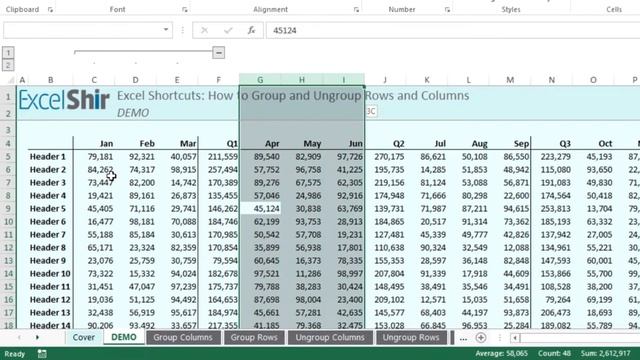Open the Insert Function dialog

point(251,30)
